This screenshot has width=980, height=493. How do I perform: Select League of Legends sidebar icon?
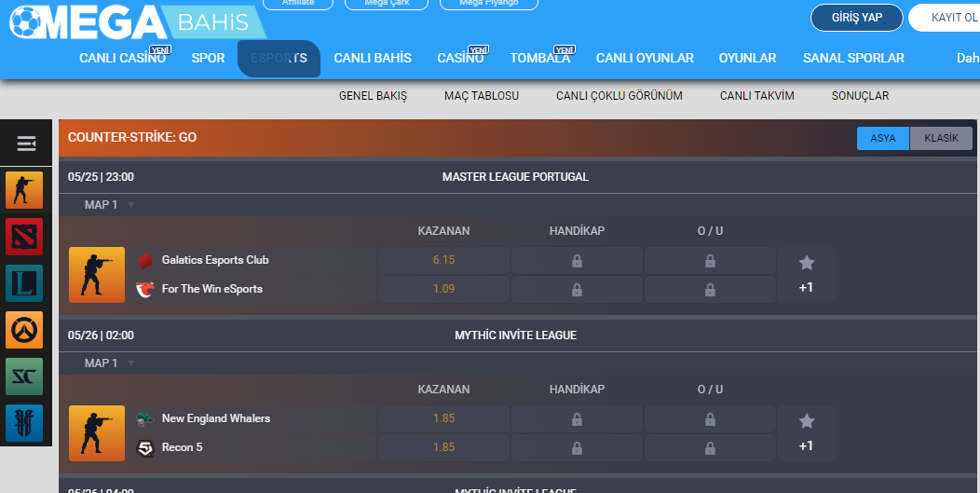coord(24,283)
